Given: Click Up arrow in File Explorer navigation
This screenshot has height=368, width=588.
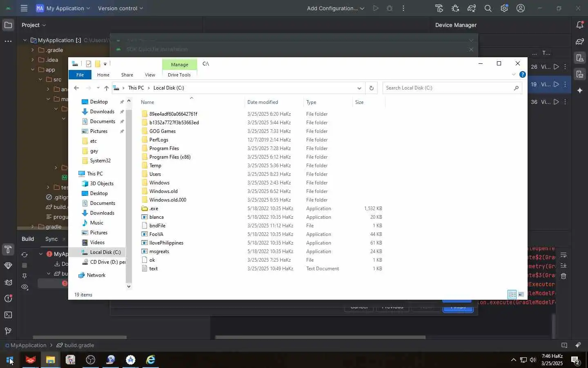Looking at the screenshot, I should [x=106, y=88].
